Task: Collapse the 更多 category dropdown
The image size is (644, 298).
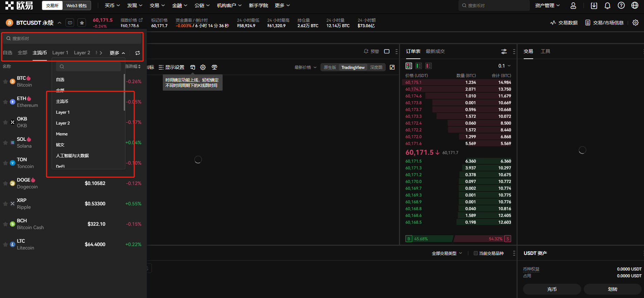Action: (117, 53)
